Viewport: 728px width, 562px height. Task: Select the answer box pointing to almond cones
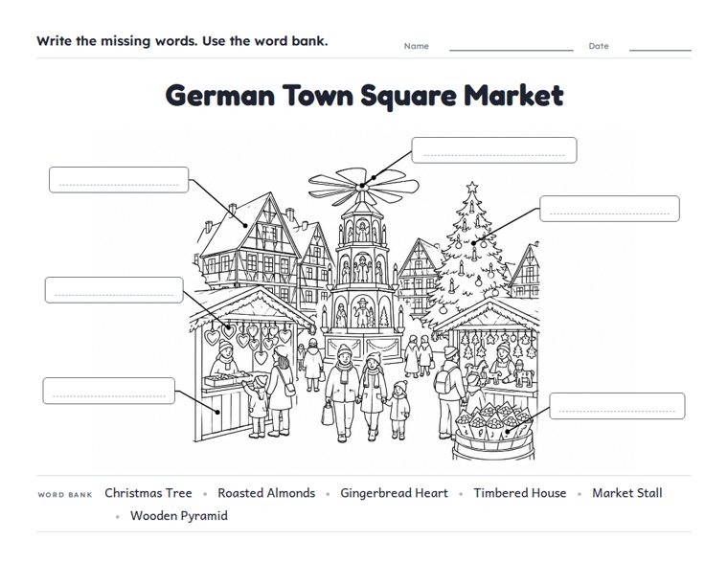(617, 406)
